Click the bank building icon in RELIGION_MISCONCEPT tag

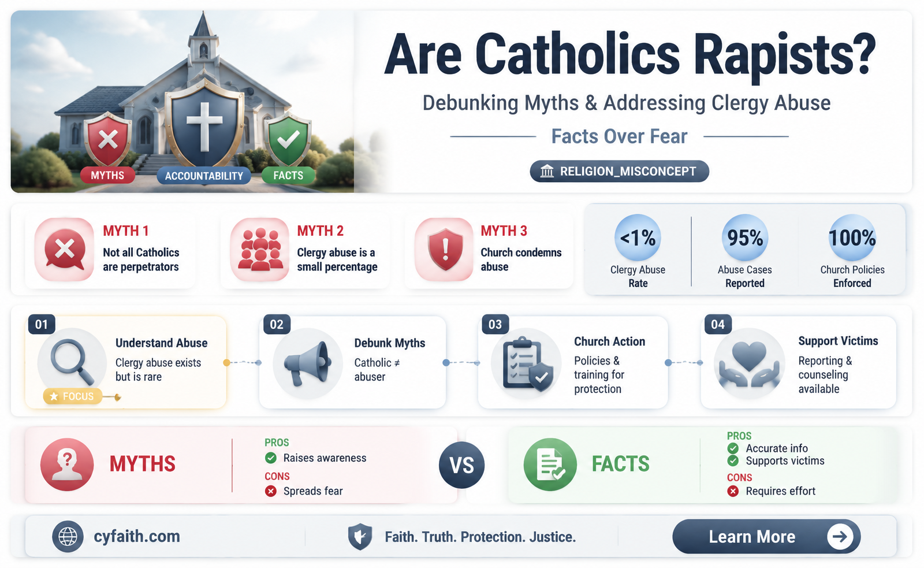(547, 172)
